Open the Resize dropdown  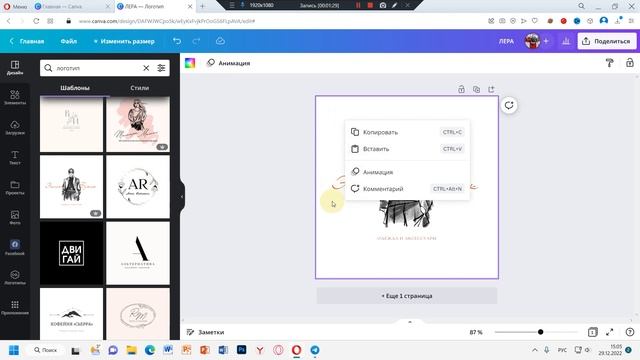click(124, 41)
